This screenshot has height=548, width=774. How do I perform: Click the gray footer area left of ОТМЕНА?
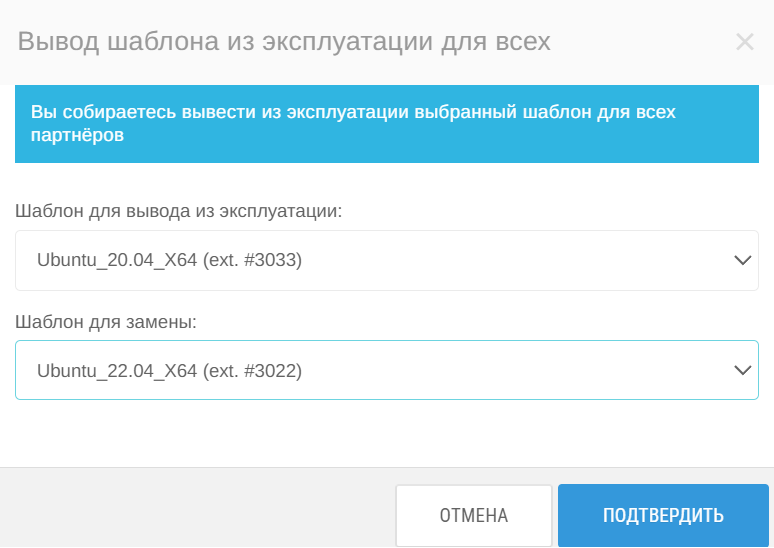pos(197,509)
